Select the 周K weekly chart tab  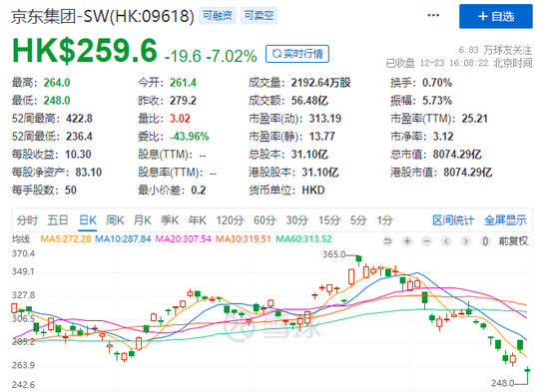coord(115,220)
